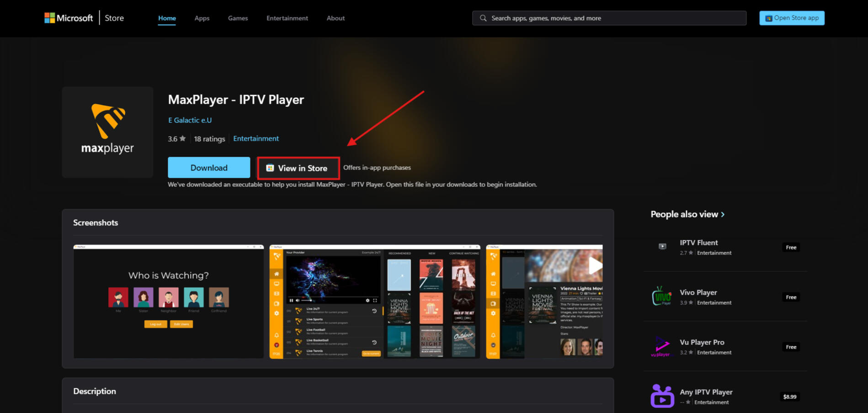868x413 pixels.
Task: Go to the Entertainment navigation tab
Action: pos(287,18)
